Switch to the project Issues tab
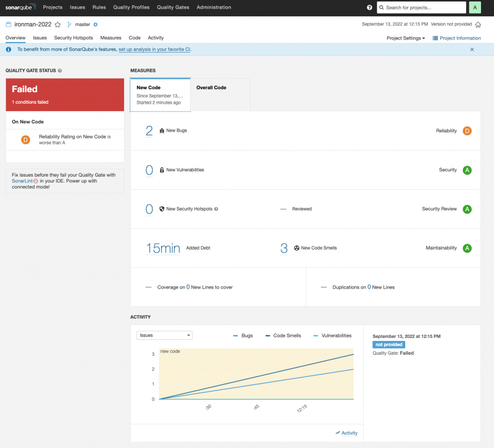 click(x=40, y=38)
